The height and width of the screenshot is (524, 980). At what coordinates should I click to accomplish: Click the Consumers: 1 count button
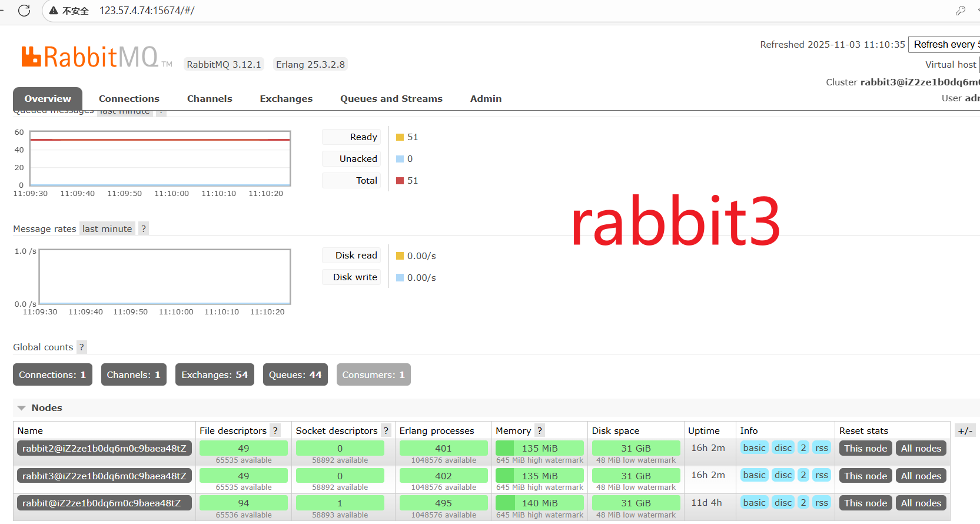374,374
